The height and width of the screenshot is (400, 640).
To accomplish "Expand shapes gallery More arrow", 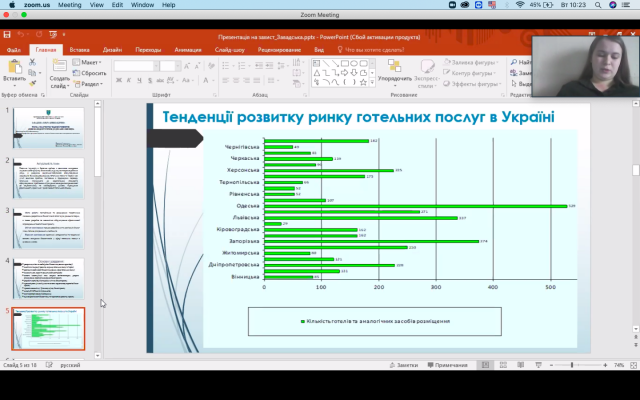I will coord(372,82).
